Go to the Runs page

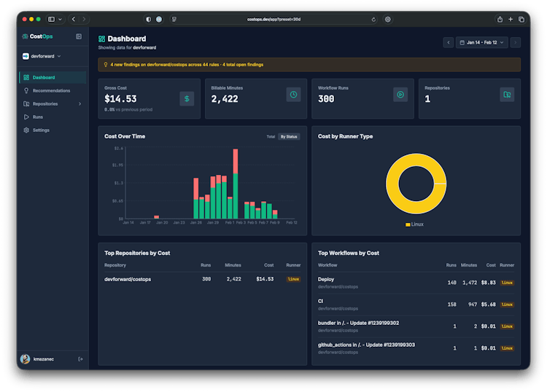[x=38, y=117]
